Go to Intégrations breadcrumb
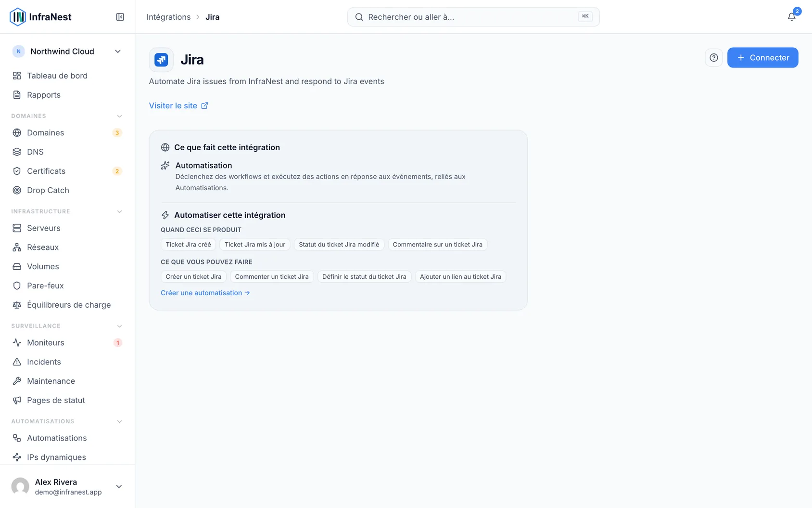The image size is (812, 508). pos(168,17)
